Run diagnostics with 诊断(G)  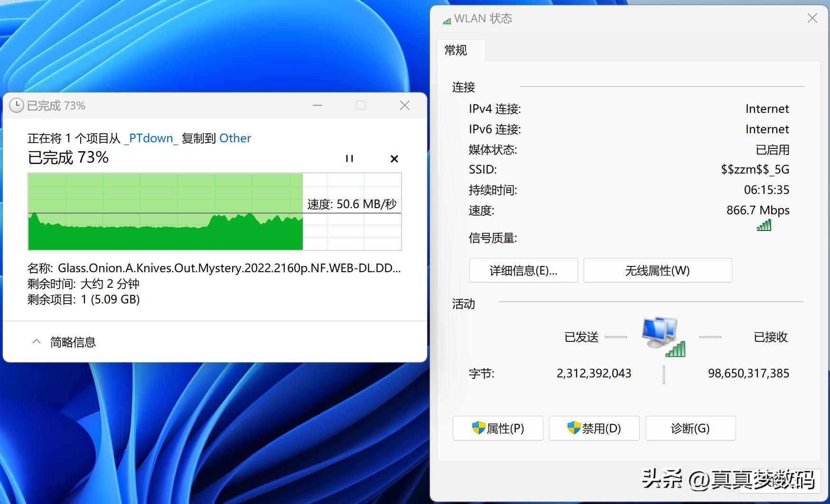click(x=690, y=428)
